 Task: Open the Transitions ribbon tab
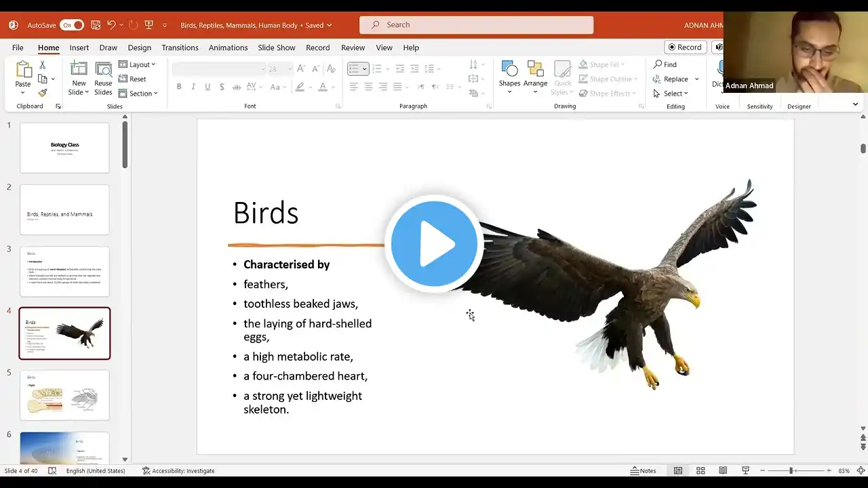[180, 47]
